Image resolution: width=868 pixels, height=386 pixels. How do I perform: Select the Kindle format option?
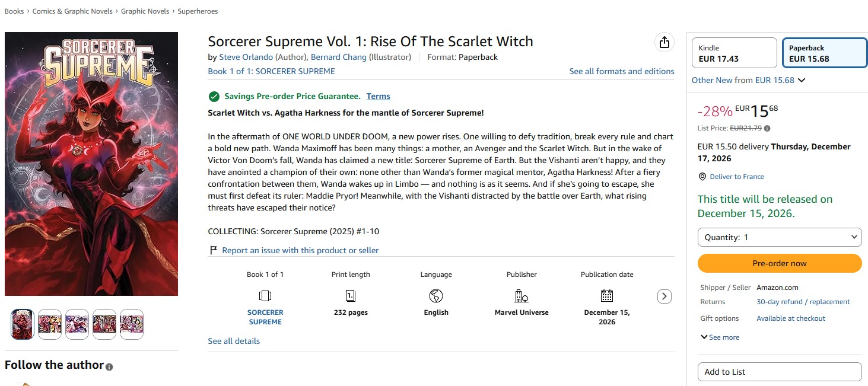point(735,53)
